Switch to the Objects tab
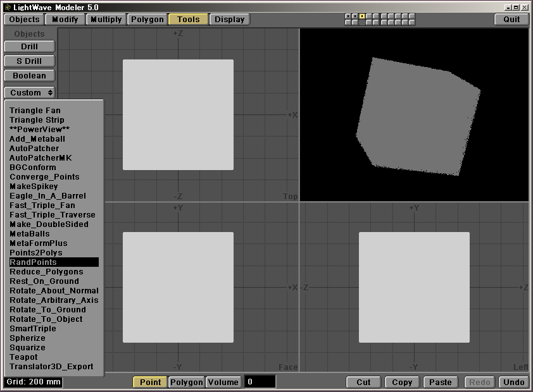Screen dimensions: 533x392 tap(25, 19)
